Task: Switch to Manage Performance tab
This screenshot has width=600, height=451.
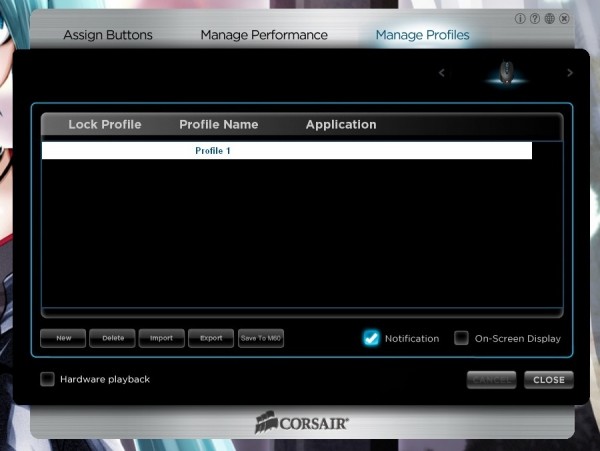Action: 264,35
